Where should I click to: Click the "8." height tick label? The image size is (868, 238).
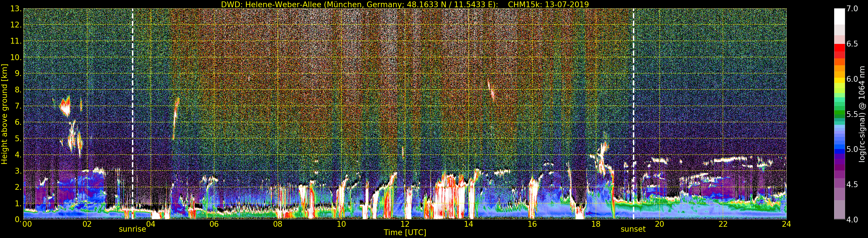(x=18, y=90)
